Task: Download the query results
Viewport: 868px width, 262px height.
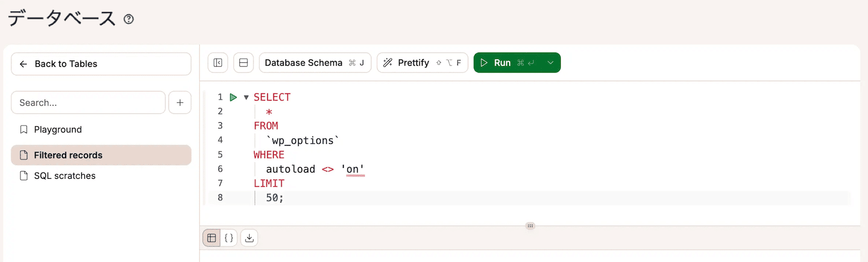Action: pyautogui.click(x=249, y=238)
